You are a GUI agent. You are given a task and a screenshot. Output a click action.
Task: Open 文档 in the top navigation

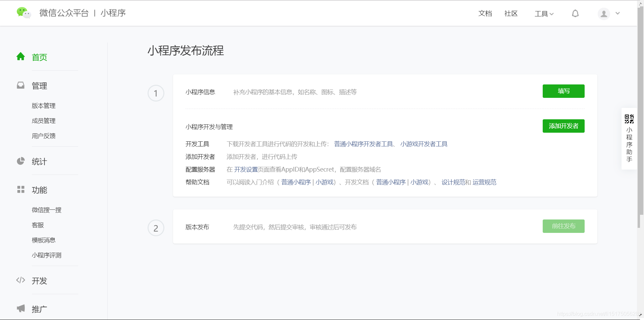485,13
